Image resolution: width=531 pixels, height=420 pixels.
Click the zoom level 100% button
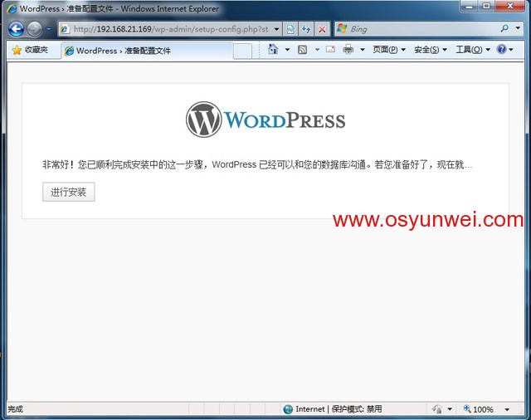point(478,409)
